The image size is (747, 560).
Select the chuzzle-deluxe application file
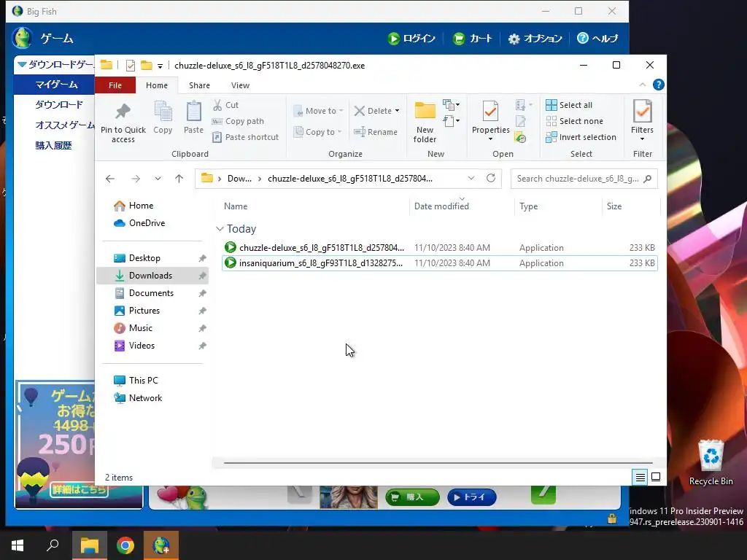click(x=439, y=248)
